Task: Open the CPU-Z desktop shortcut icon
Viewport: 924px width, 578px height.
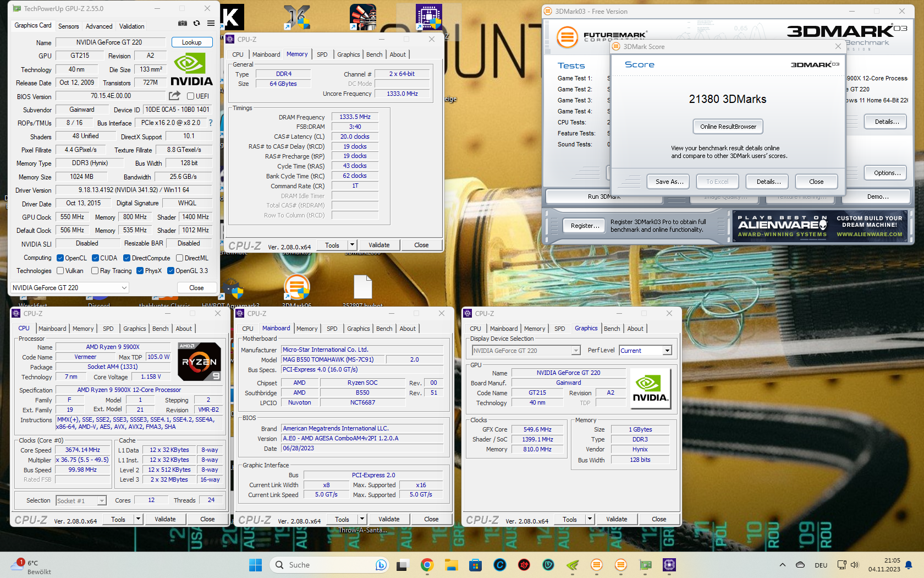Action: (429, 17)
